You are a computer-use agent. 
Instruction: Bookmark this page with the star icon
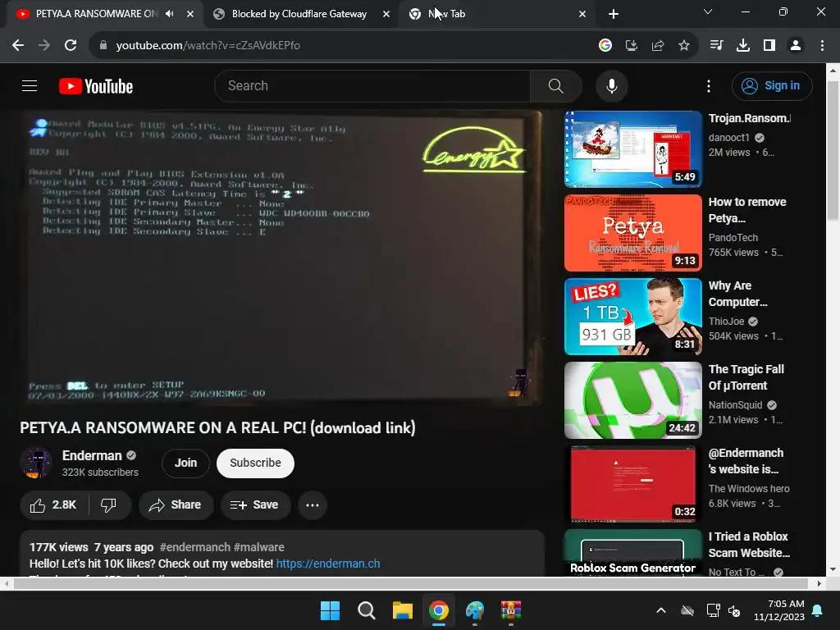pos(684,46)
